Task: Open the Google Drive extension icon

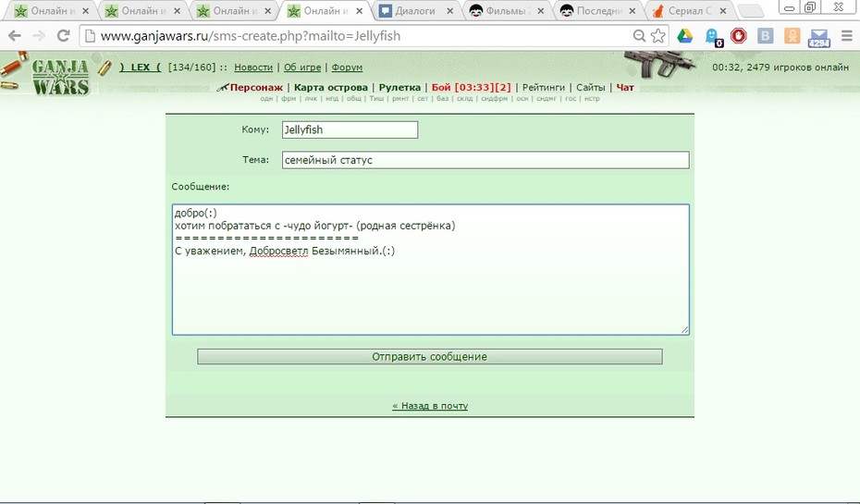Action: [684, 36]
